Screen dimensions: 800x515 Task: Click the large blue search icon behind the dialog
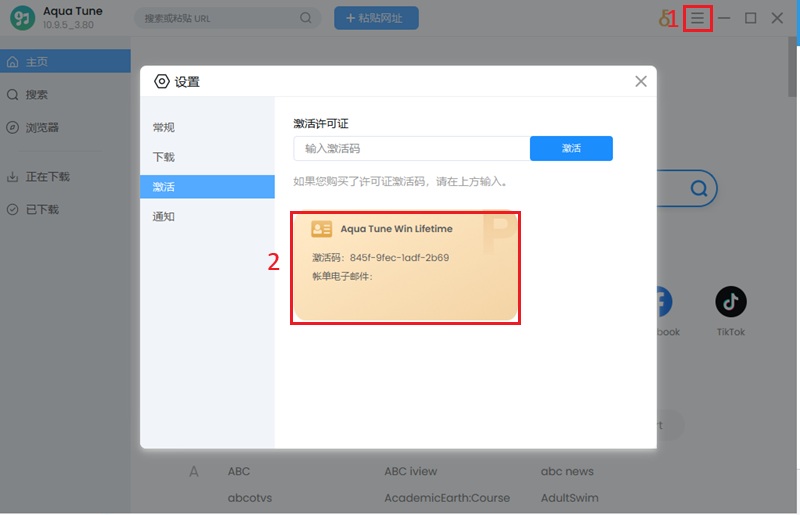point(698,188)
